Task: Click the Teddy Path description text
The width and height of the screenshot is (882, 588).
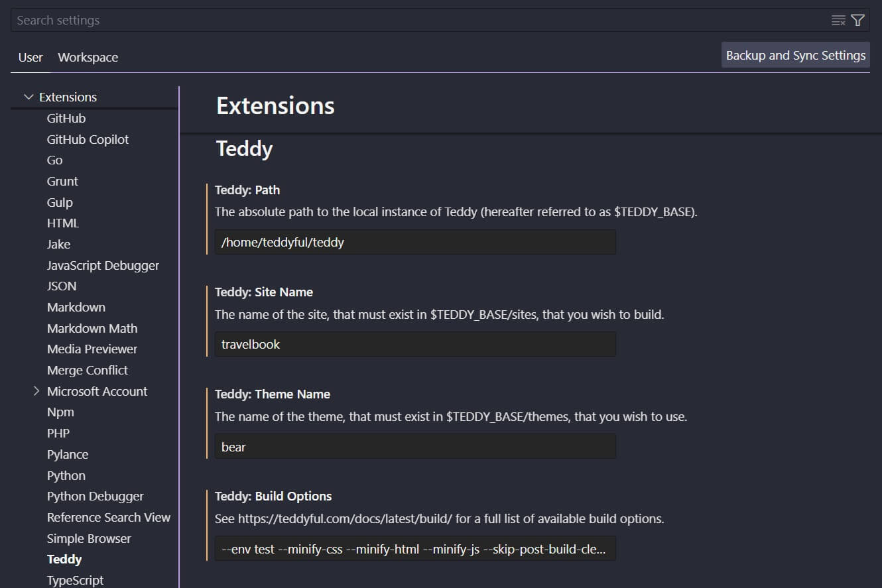Action: coord(456,212)
